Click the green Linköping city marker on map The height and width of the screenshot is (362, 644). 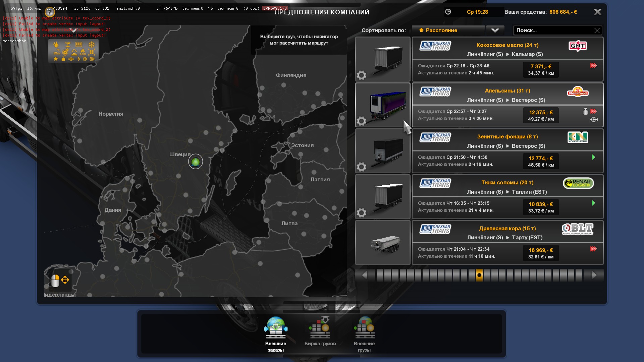point(196,162)
